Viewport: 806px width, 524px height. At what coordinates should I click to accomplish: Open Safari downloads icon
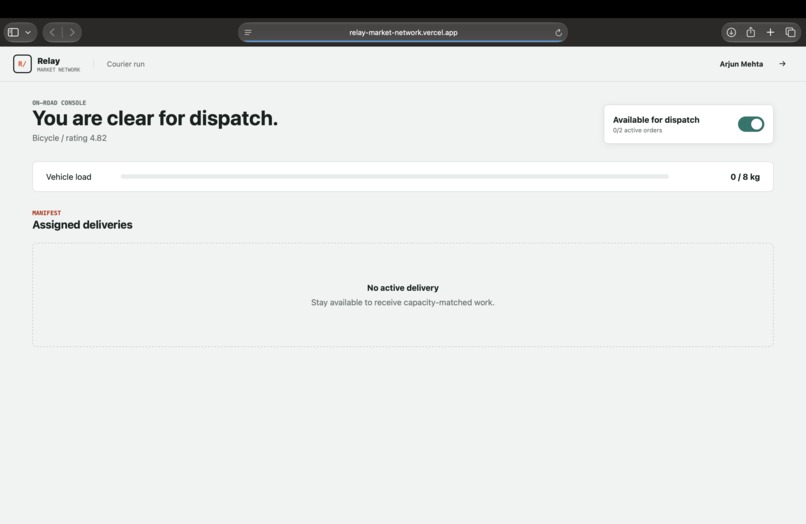[x=731, y=32]
